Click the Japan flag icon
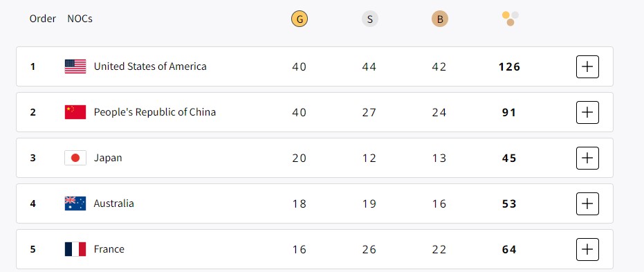Screen dimensions: 644x272 click(x=75, y=158)
